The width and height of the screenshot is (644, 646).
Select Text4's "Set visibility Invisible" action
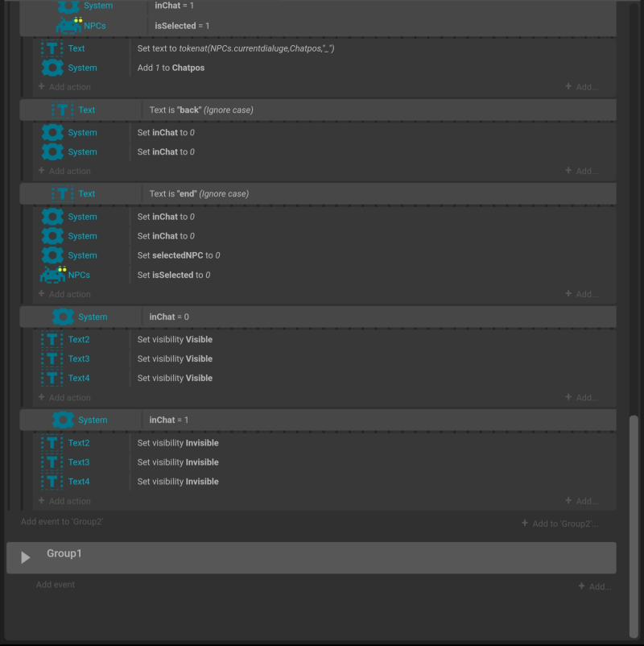point(178,482)
